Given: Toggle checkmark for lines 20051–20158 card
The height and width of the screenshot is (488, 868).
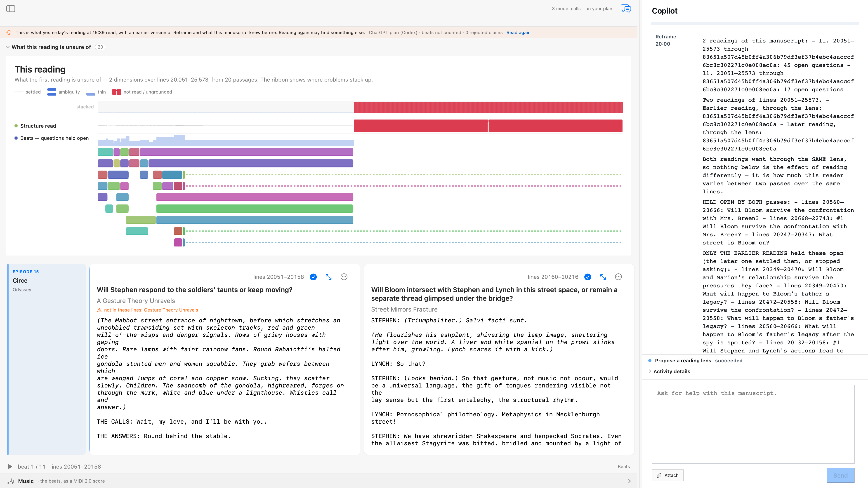Looking at the screenshot, I should (x=313, y=277).
